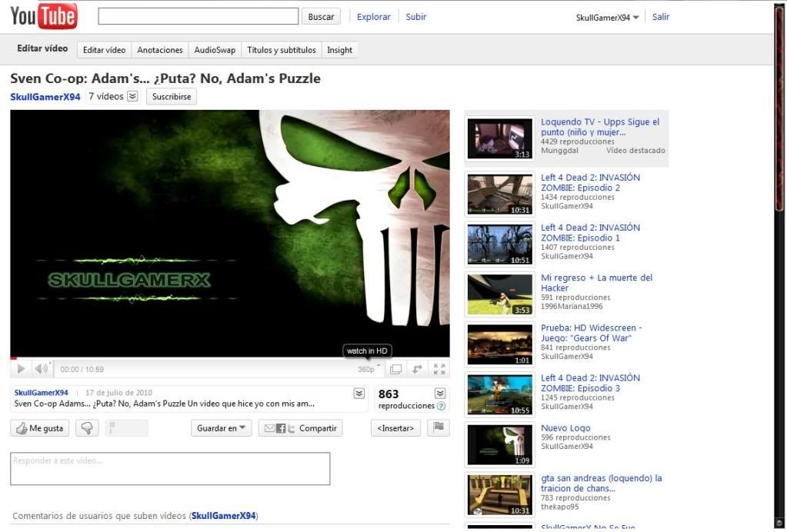787x532 pixels.
Task: Click the Insertar embed button
Action: 395,428
